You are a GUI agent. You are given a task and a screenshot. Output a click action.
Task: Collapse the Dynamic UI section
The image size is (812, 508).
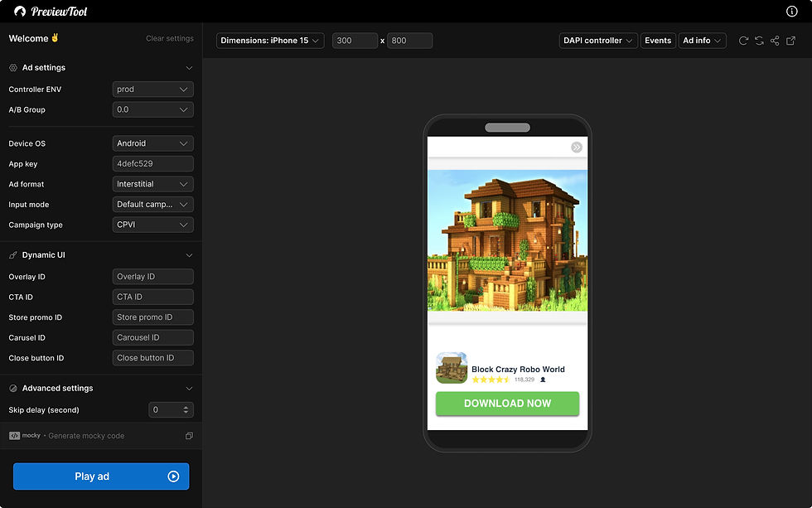pyautogui.click(x=189, y=255)
